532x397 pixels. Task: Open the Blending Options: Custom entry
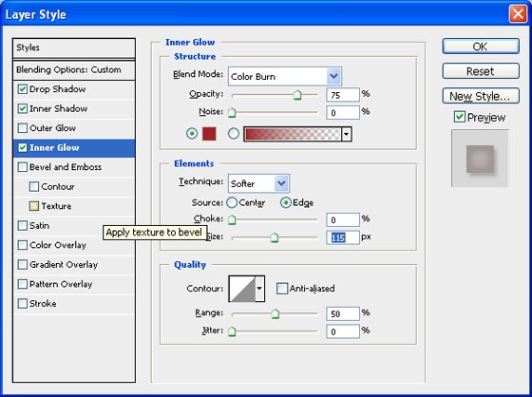[x=74, y=70]
